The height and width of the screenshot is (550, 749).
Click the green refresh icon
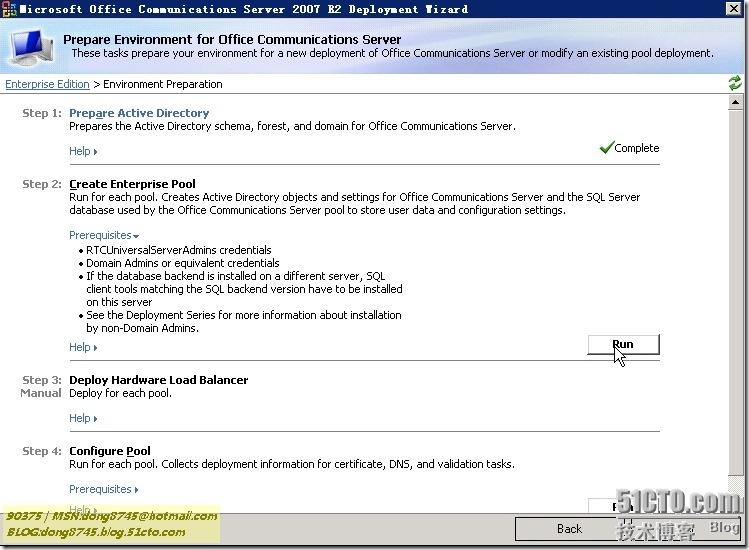tap(735, 83)
